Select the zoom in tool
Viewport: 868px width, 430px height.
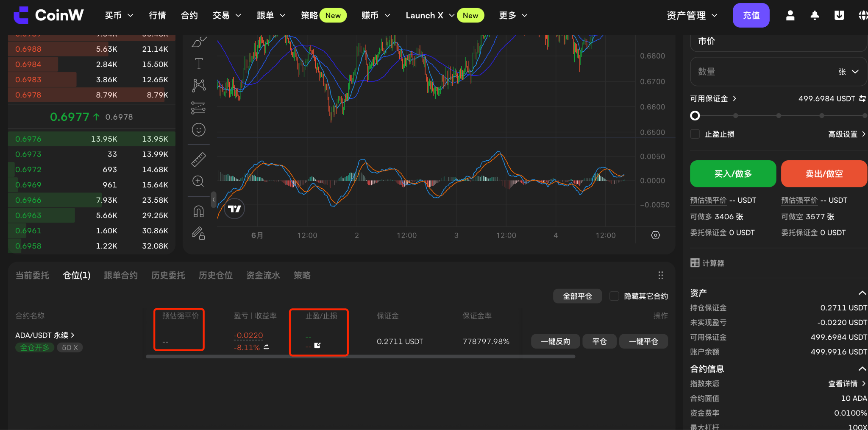199,181
